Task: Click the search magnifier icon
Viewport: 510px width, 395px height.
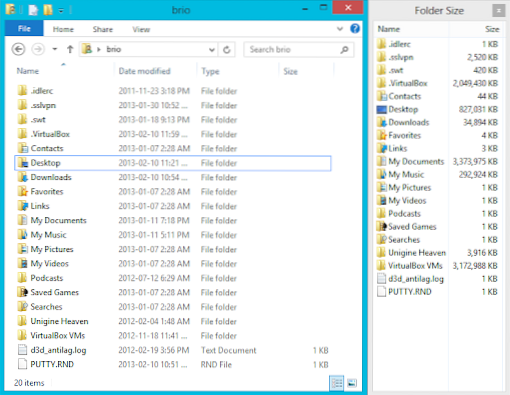Action: click(x=344, y=50)
